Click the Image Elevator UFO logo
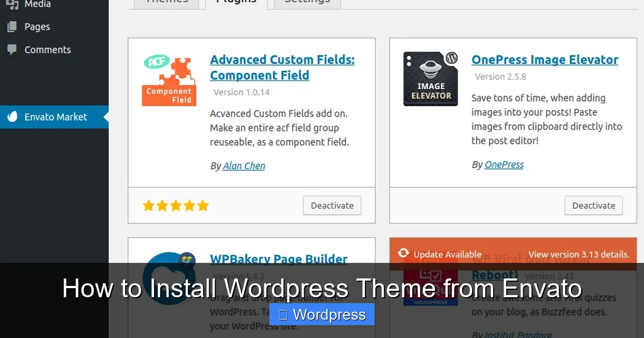Screen dimensions: 644x338 (430, 78)
